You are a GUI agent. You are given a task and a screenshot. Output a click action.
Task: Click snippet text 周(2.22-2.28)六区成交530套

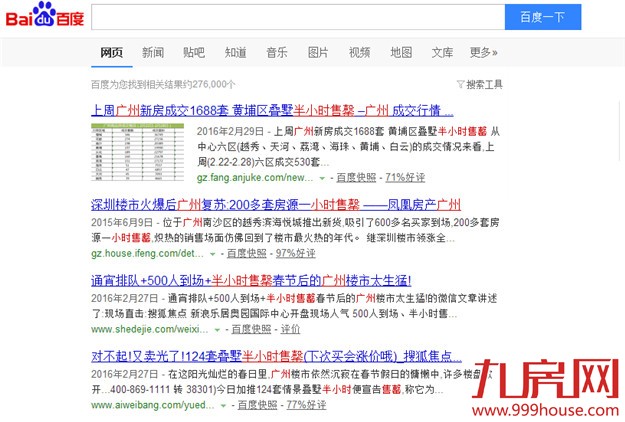259,162
